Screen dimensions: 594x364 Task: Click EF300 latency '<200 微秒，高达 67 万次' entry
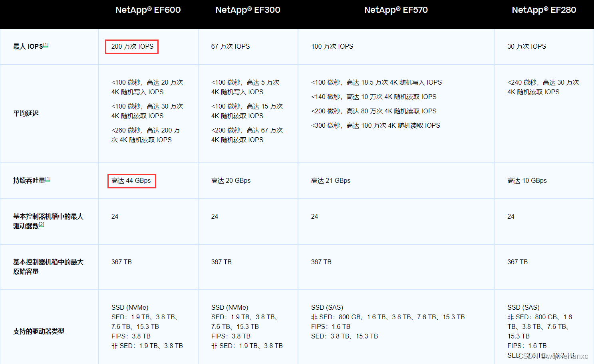pyautogui.click(x=247, y=135)
